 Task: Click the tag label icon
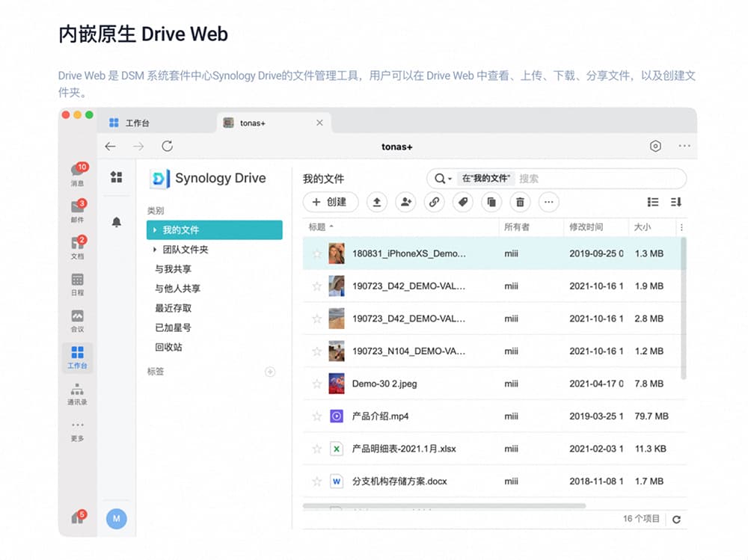tap(463, 203)
